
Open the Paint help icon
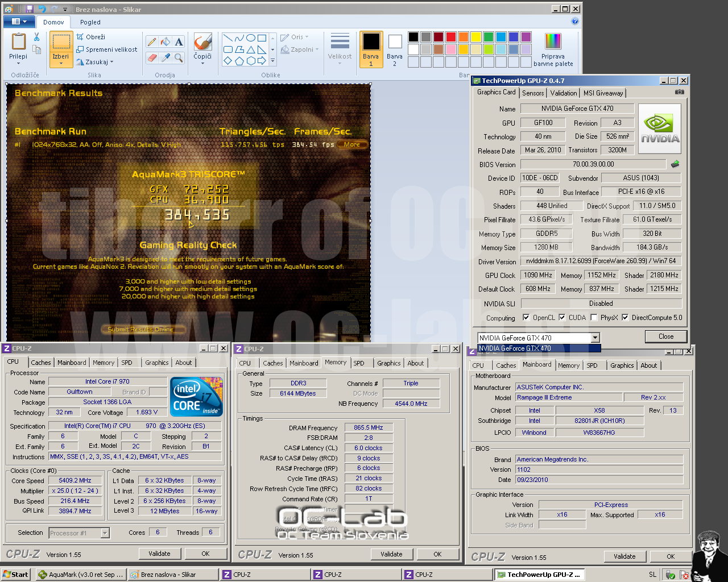[574, 22]
